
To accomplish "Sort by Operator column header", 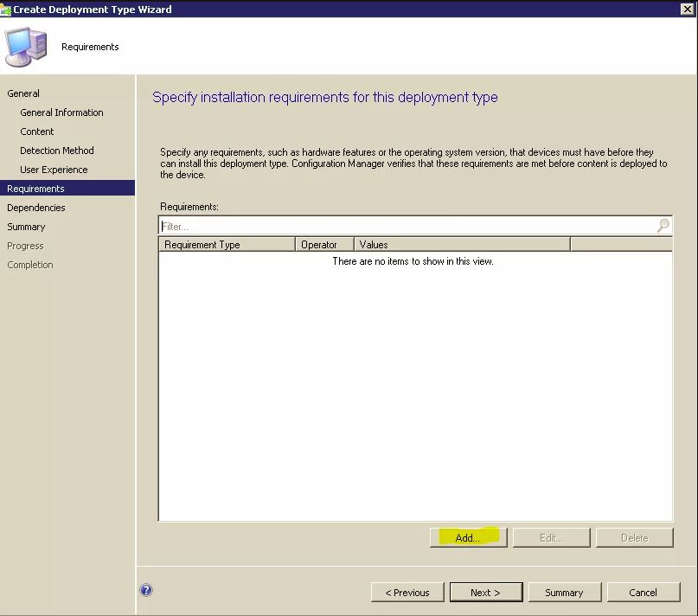I will (x=324, y=245).
